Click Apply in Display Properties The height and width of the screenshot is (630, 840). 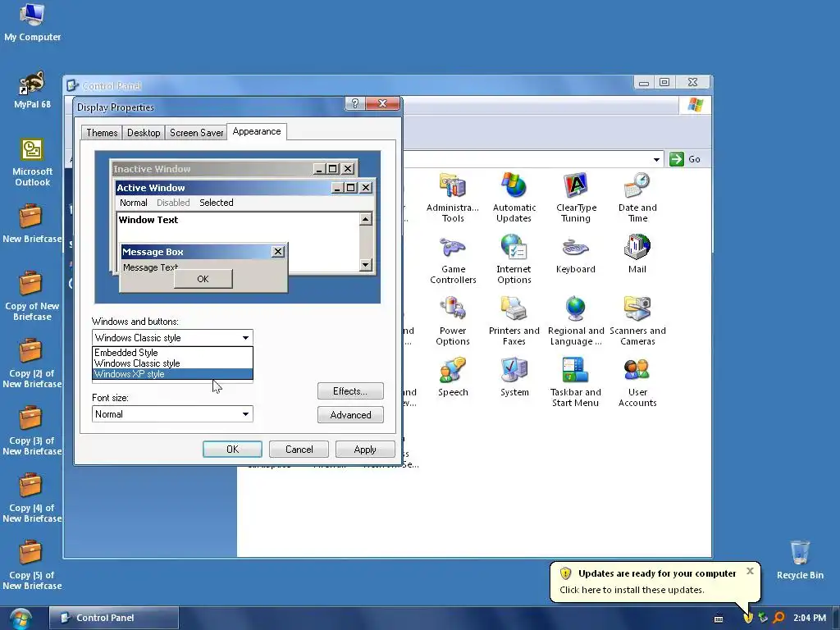[x=365, y=449]
